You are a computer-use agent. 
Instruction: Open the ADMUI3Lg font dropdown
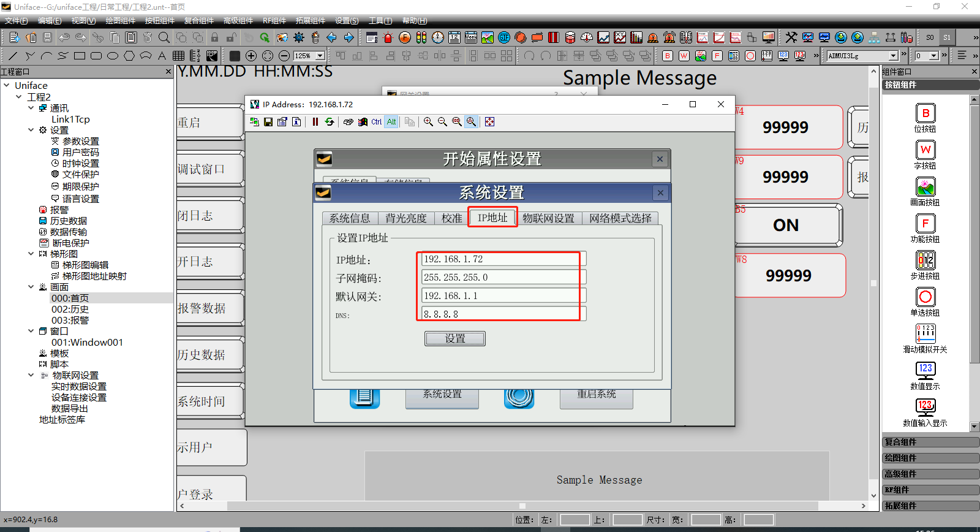click(893, 56)
